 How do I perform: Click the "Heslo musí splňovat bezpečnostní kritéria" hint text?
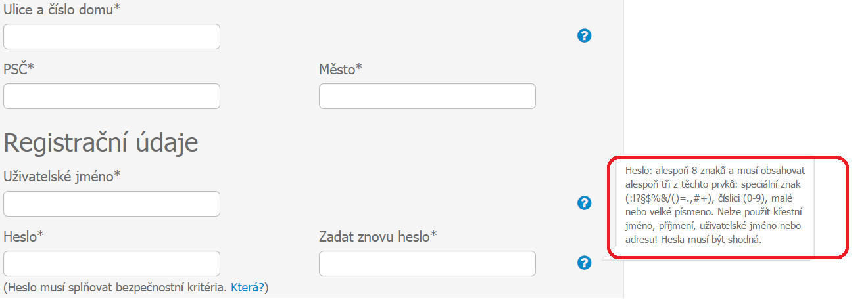[x=115, y=287]
